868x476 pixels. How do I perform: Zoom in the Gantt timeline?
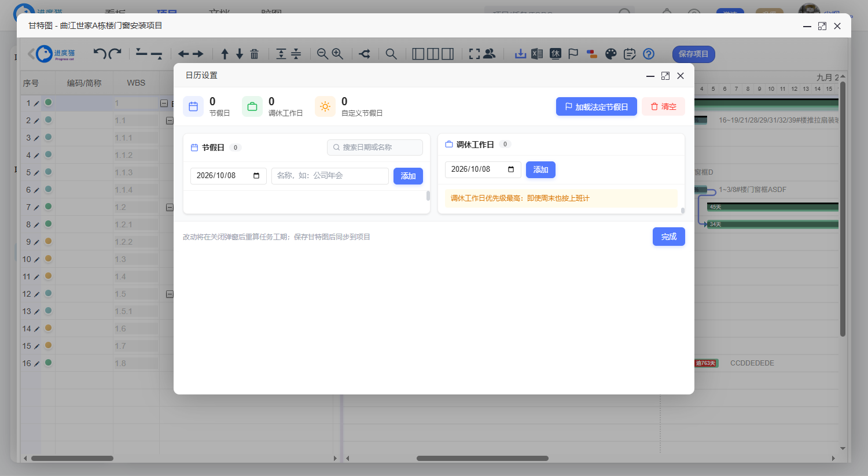click(x=337, y=54)
